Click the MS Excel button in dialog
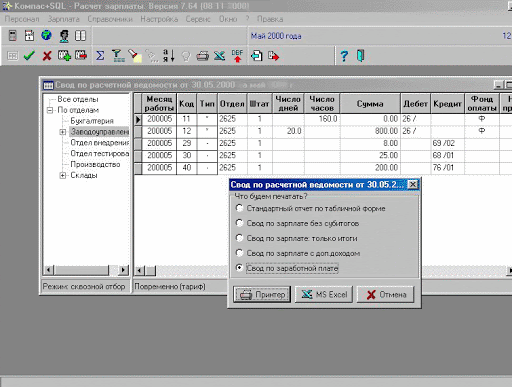 324,294
